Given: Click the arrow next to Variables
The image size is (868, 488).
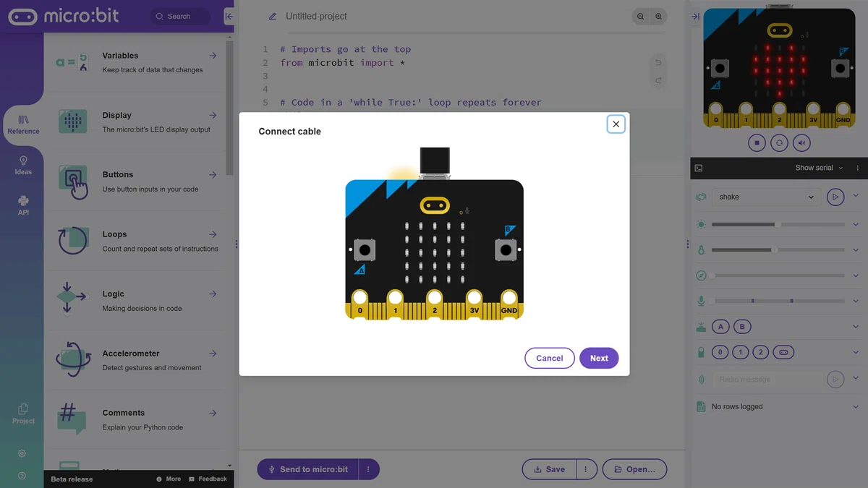Looking at the screenshot, I should pyautogui.click(x=213, y=56).
